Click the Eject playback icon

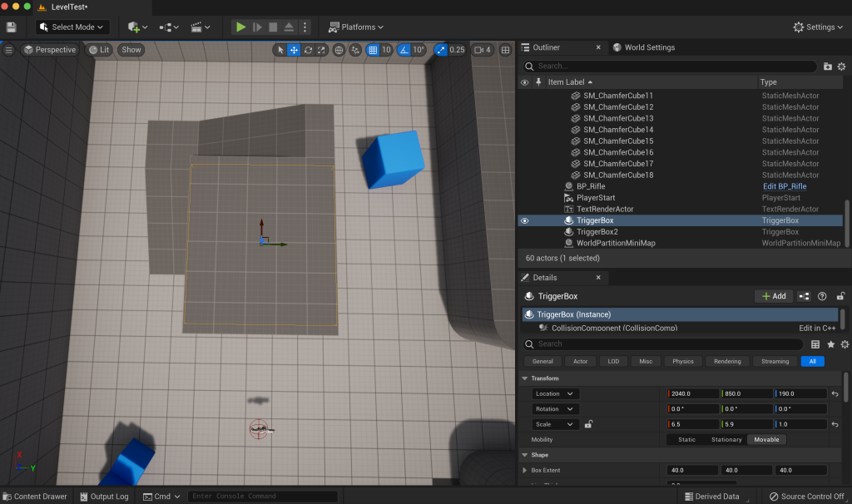(x=289, y=27)
